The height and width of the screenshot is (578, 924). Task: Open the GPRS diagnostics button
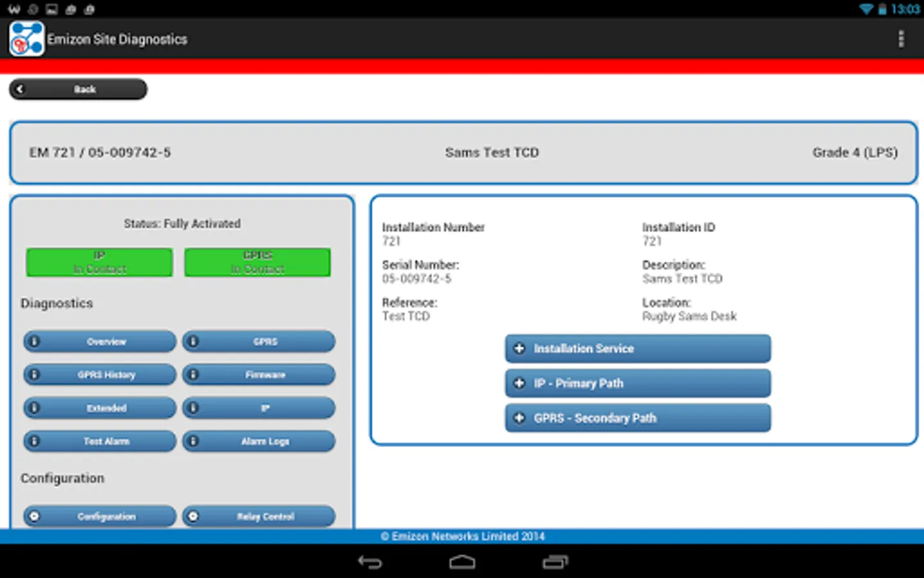click(259, 342)
